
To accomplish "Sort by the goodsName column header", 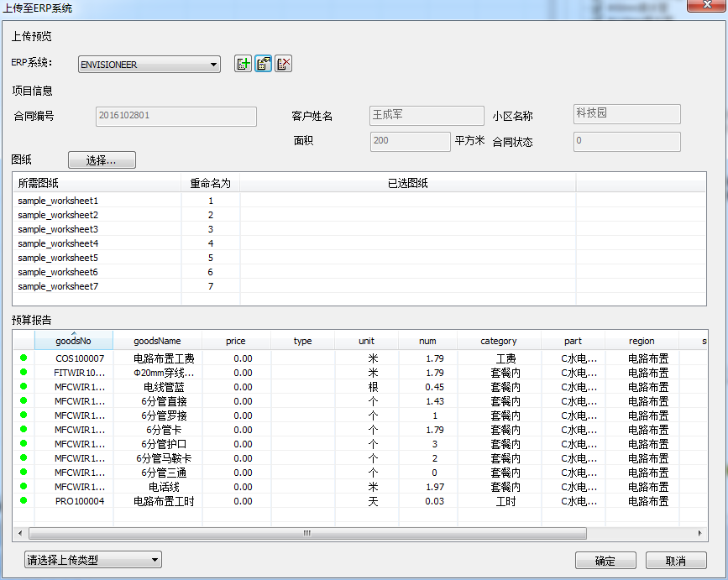I will coord(157,341).
